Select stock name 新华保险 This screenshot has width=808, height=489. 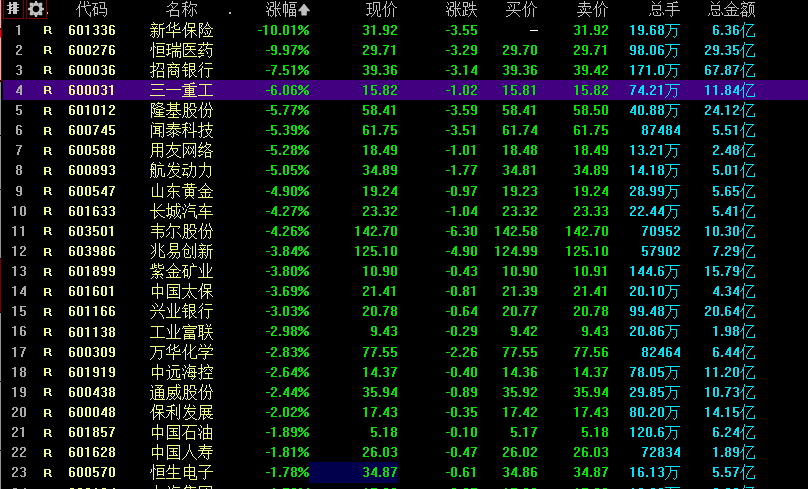coord(181,30)
